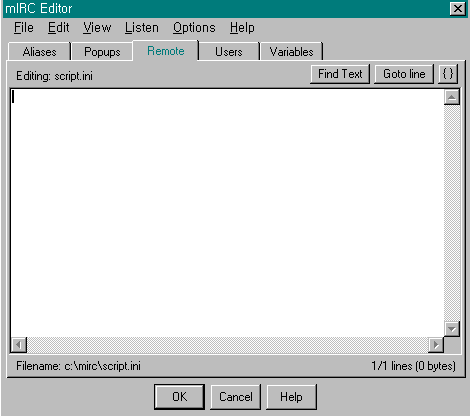Click the vertical scrollbar up arrow
This screenshot has height=416, width=470.
(x=452, y=97)
